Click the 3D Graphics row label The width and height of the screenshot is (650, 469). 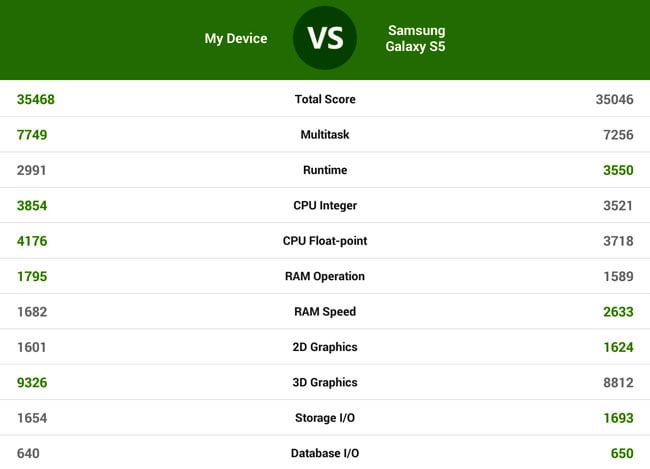click(325, 382)
